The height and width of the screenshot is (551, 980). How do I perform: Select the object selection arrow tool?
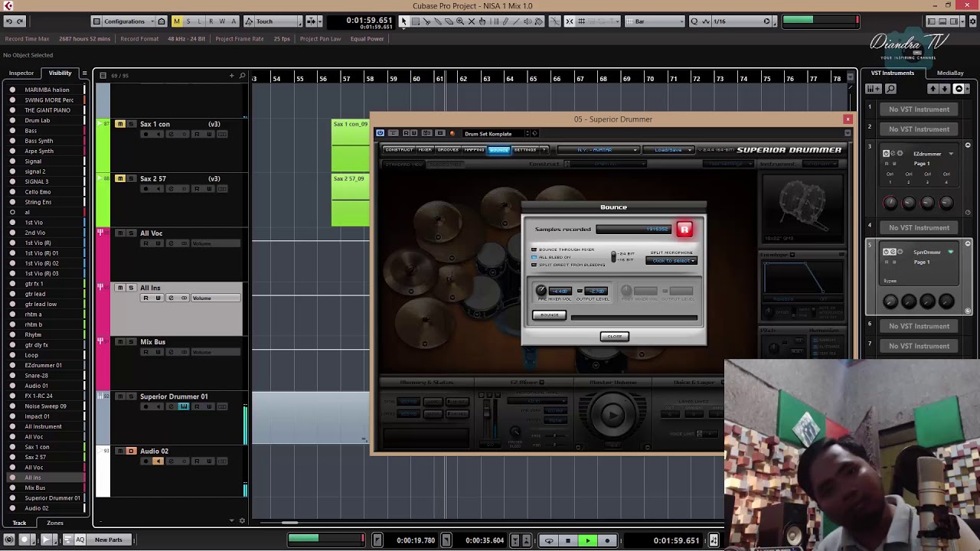click(404, 21)
